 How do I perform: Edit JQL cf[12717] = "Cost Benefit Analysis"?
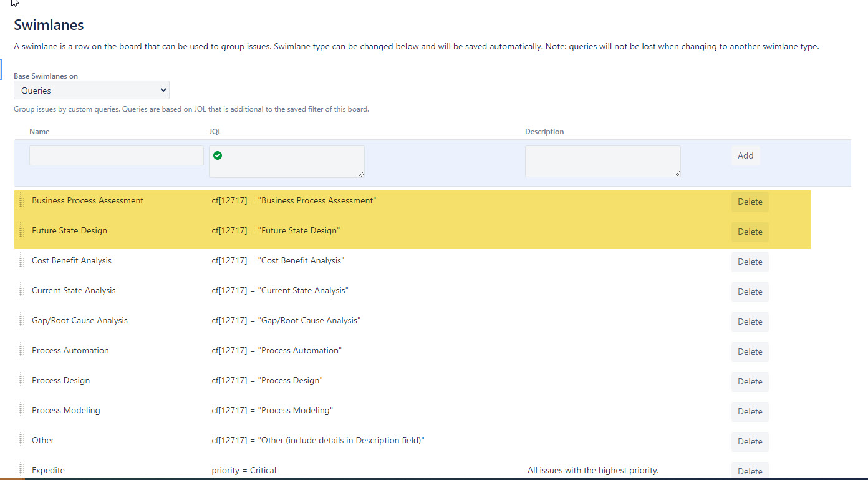[x=278, y=260]
